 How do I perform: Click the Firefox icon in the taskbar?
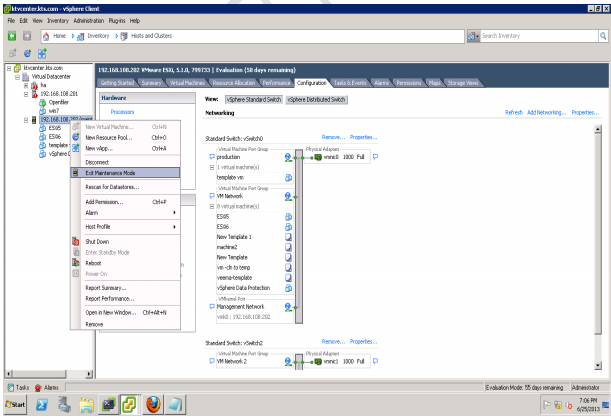pos(153,405)
